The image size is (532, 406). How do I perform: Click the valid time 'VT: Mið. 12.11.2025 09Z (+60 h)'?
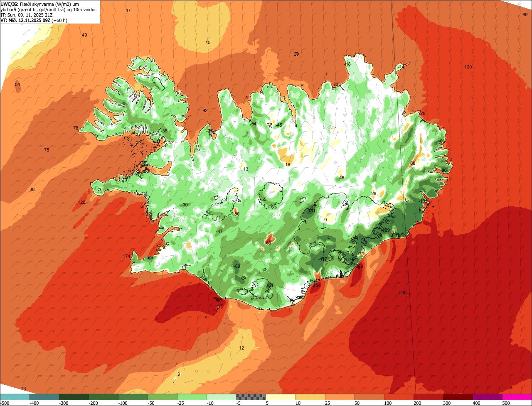(34, 20)
